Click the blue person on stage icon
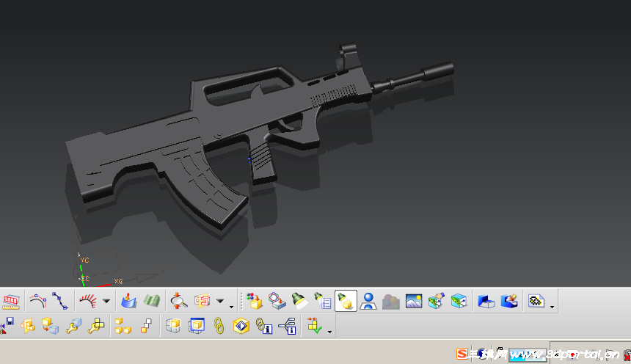631x364 pixels. (x=368, y=301)
